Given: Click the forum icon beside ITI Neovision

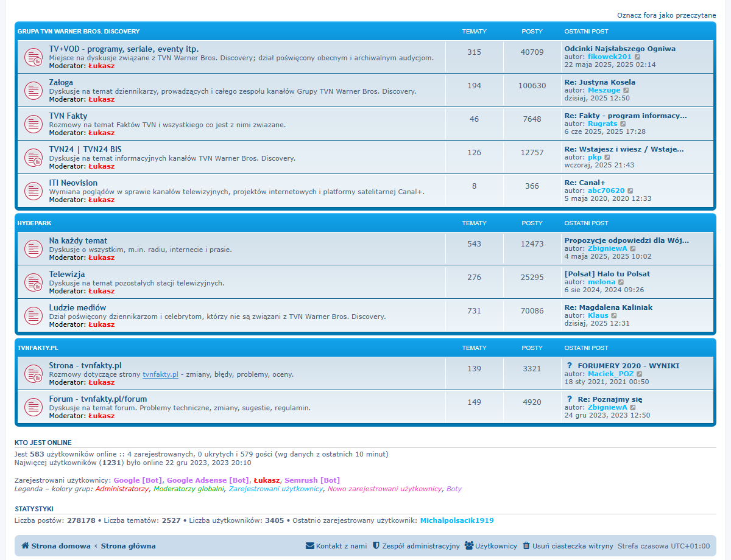Looking at the screenshot, I should click(x=33, y=191).
